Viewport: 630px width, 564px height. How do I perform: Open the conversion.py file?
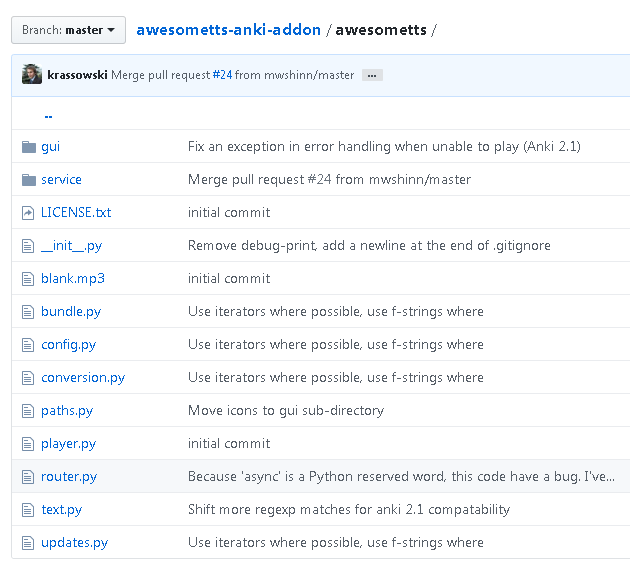[82, 378]
